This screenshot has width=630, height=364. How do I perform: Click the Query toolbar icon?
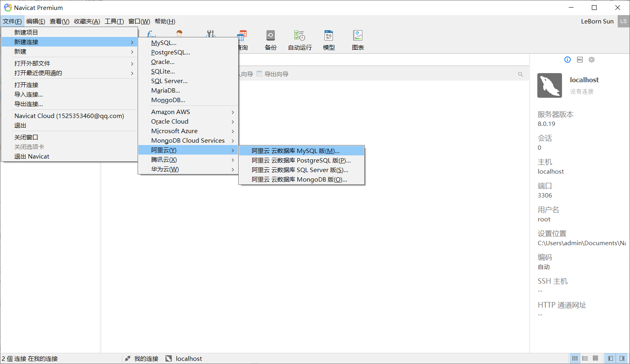[243, 40]
